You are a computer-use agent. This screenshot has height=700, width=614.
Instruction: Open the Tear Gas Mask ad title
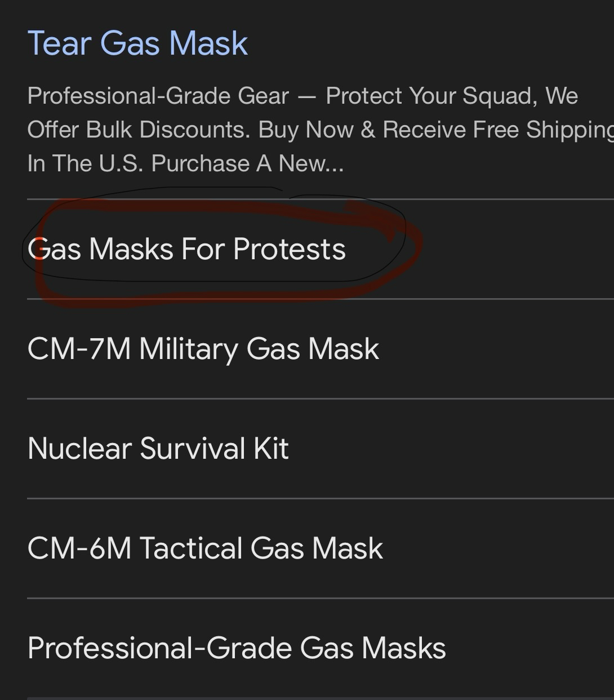click(137, 43)
